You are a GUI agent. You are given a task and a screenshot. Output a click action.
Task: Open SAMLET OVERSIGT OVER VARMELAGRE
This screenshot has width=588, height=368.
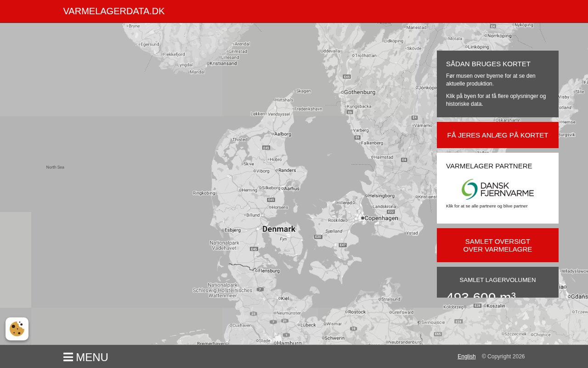498,245
